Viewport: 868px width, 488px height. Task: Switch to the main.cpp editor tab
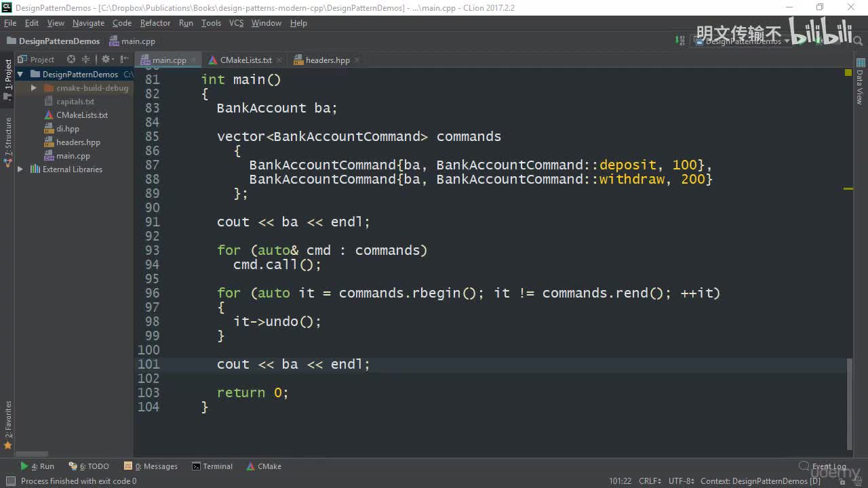tap(169, 60)
